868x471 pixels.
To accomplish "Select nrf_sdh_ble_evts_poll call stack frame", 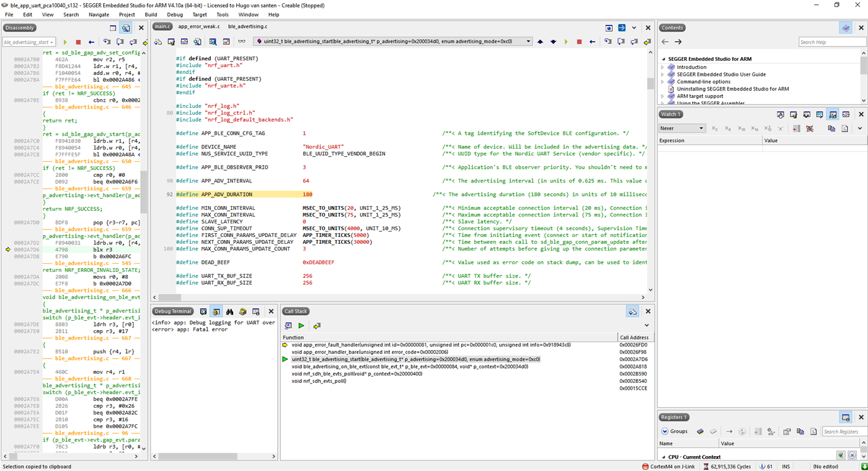I will click(449, 374).
